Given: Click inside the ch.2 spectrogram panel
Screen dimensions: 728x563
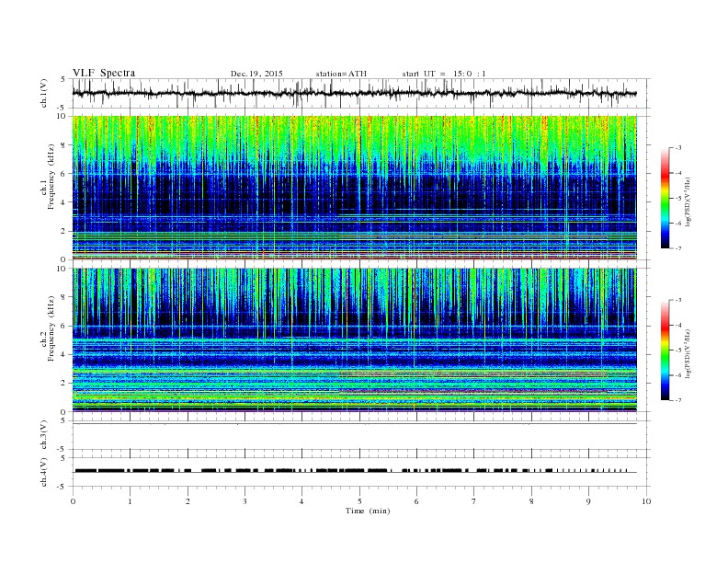Looking at the screenshot, I should (x=354, y=339).
